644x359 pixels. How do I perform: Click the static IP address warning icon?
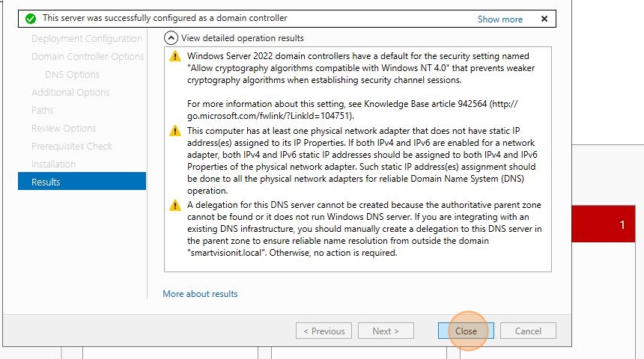click(175, 131)
